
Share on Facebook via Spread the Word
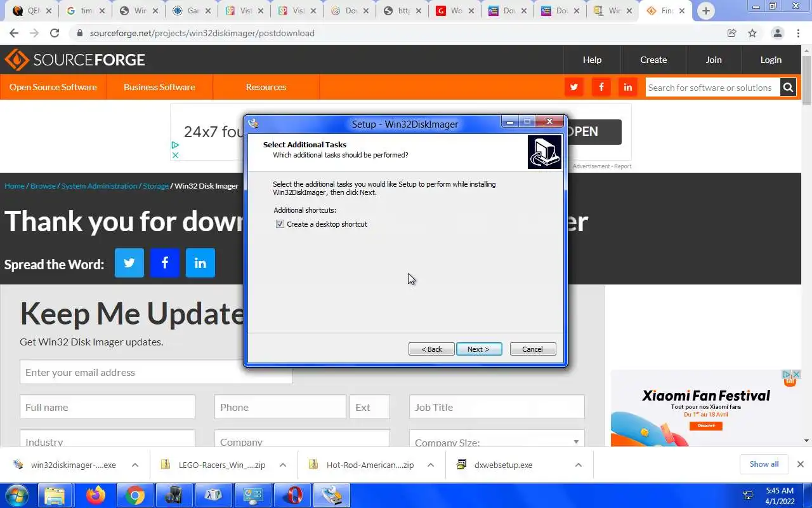(x=165, y=263)
